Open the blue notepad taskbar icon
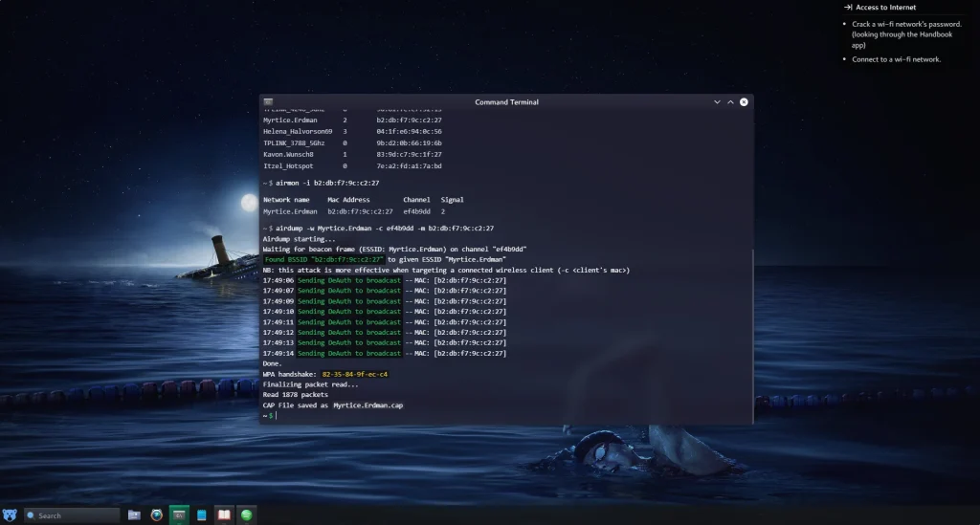 coord(202,515)
